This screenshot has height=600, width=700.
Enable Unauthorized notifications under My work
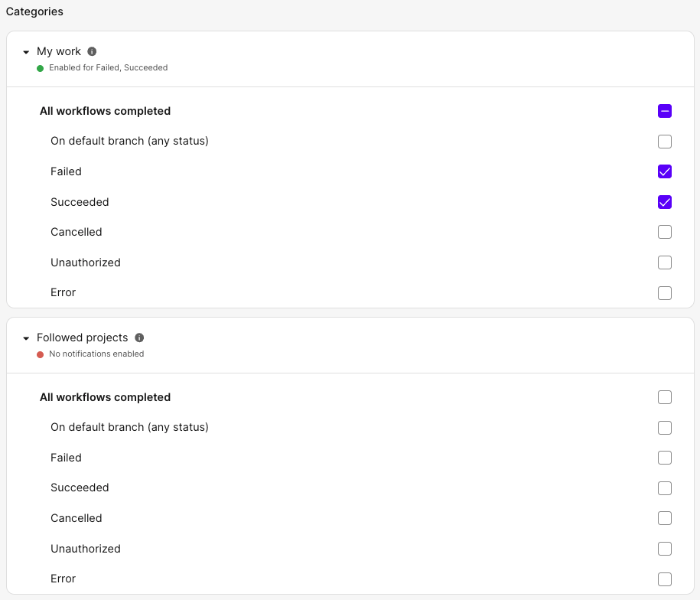[664, 262]
